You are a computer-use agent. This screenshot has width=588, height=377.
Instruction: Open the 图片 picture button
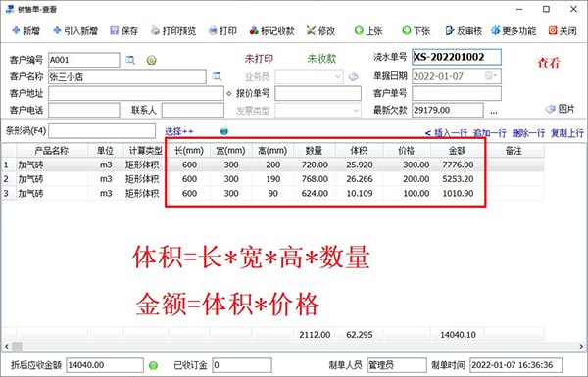561,109
